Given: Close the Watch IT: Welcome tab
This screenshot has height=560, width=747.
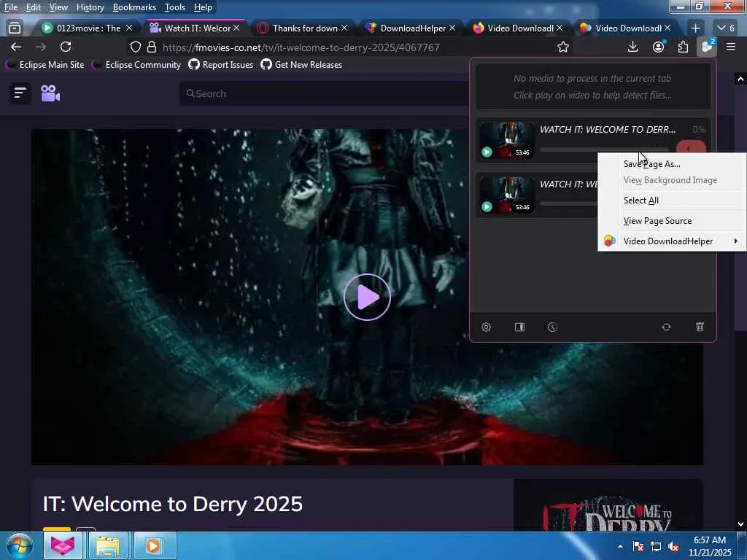Looking at the screenshot, I should (x=236, y=28).
